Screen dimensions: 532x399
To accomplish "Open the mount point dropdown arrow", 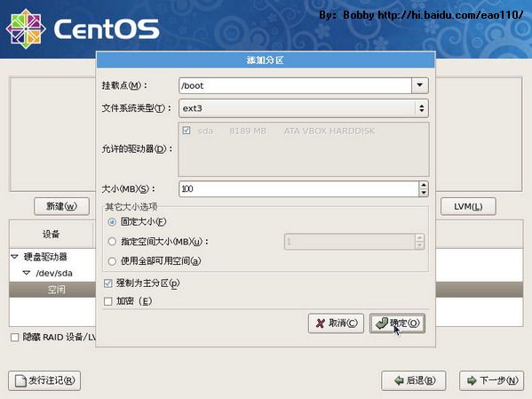I will click(420, 85).
